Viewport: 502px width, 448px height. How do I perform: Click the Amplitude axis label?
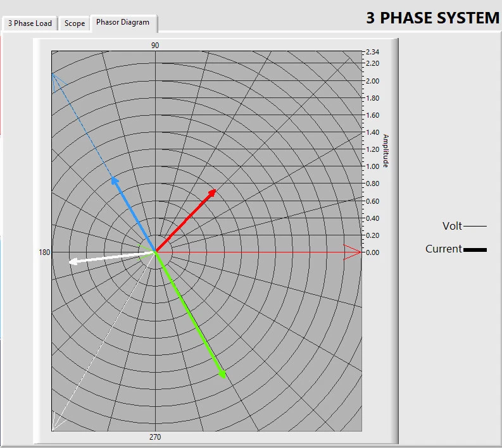(x=386, y=151)
